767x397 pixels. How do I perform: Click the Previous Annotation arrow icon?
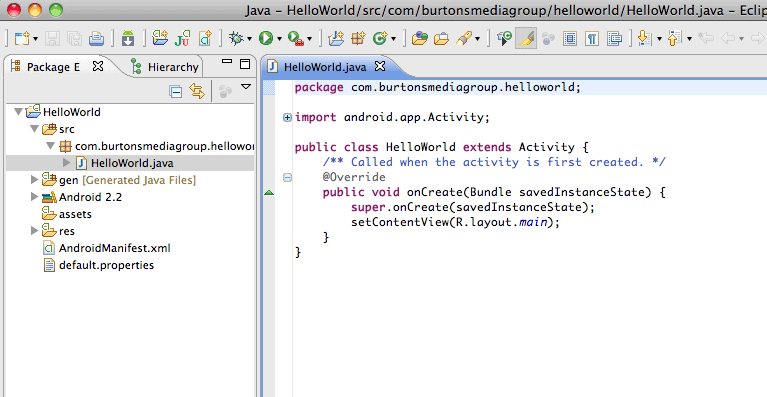tap(675, 38)
